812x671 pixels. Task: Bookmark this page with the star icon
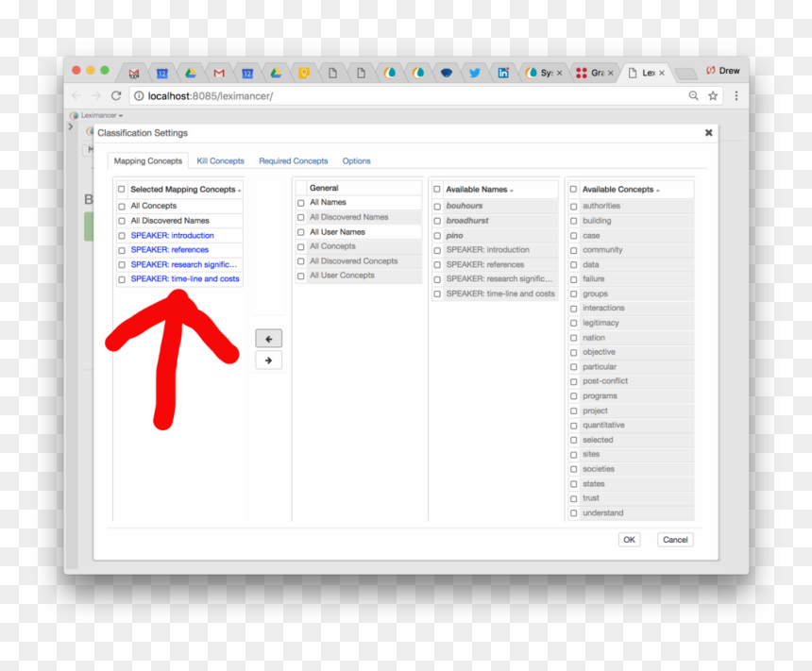[x=713, y=95]
